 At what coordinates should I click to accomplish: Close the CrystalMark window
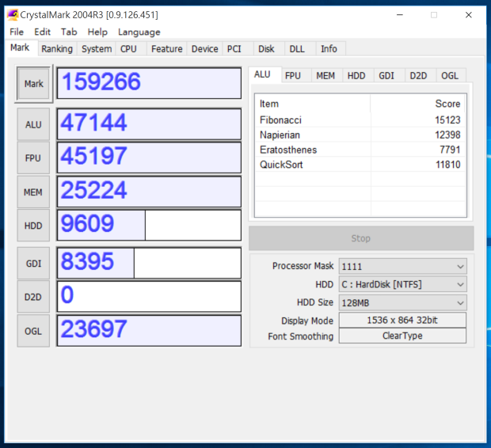pos(469,15)
